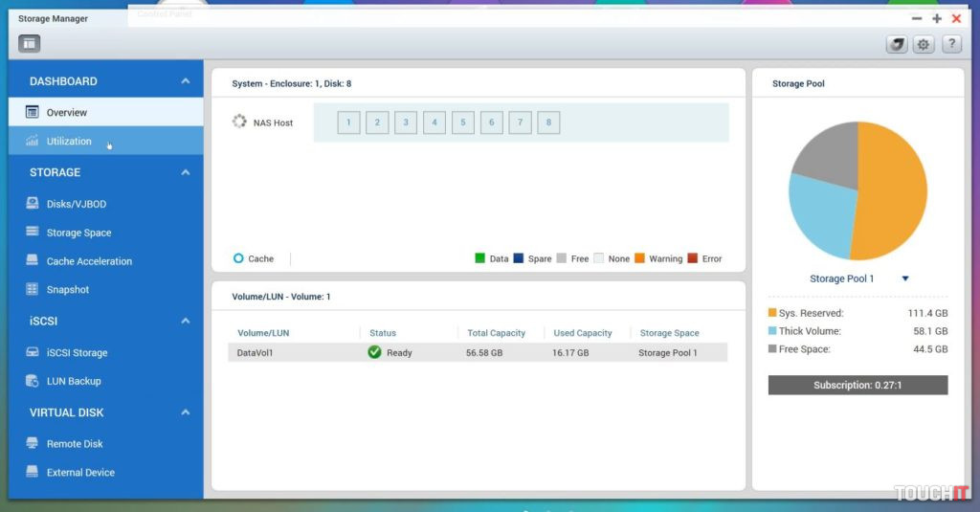The image size is (980, 512).
Task: Open the Storage Manager settings gear
Action: click(924, 44)
